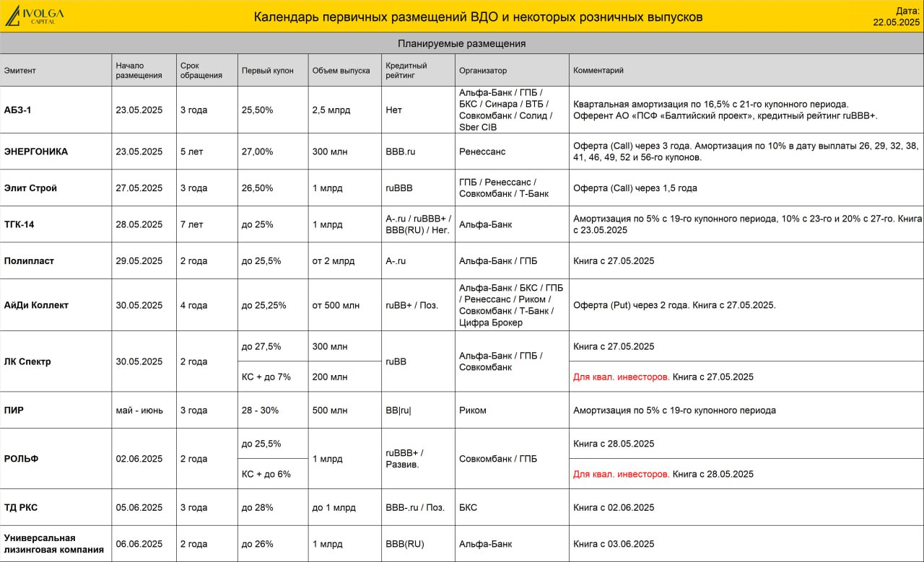Image resolution: width=924 pixels, height=562 pixels.
Task: Click the comment 'Оферта (Call) через 1,5 года'
Action: (635, 188)
